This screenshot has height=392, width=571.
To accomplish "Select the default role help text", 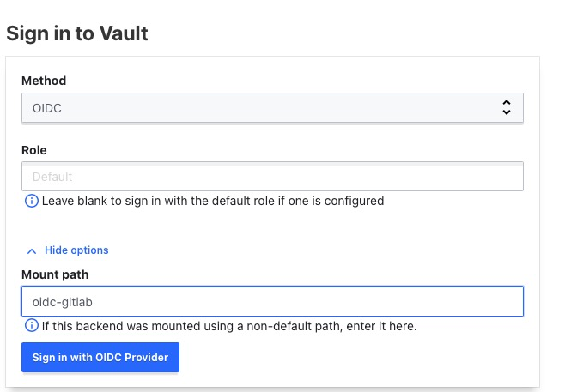I will [x=213, y=201].
